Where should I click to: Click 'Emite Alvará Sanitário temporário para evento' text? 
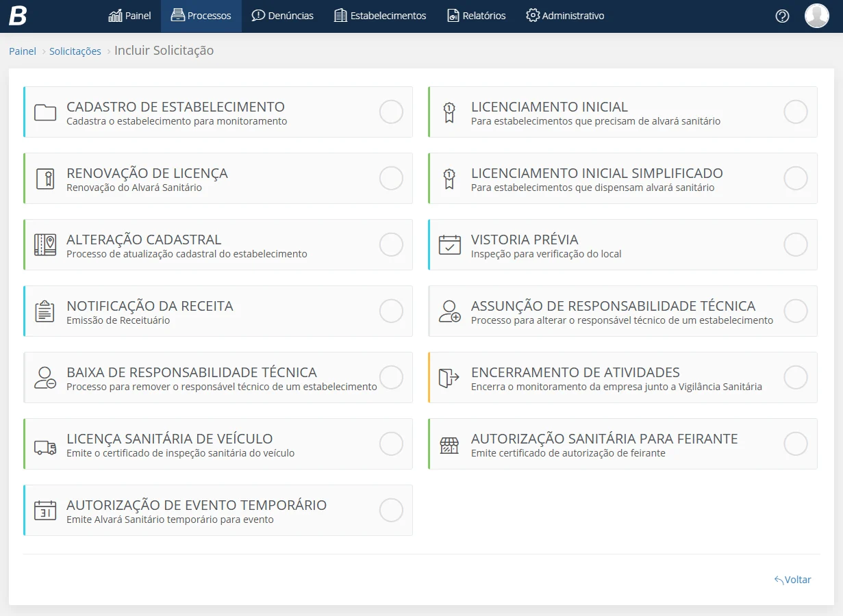pos(170,519)
